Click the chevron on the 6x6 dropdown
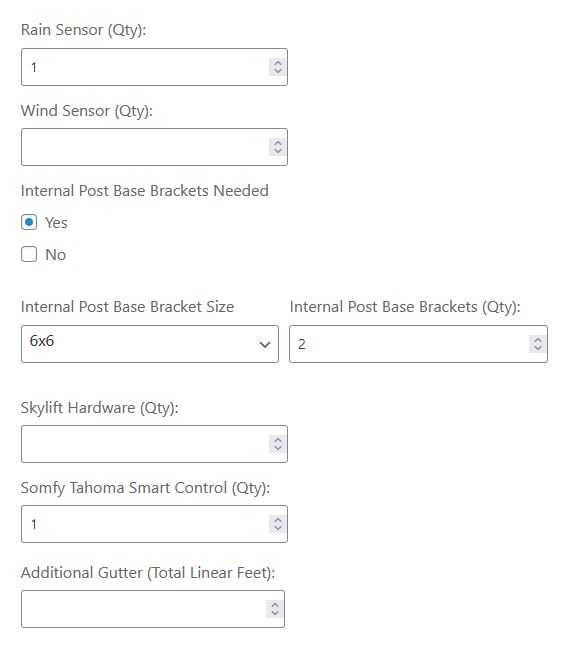Image resolution: width=577 pixels, height=656 pixels. coord(264,344)
